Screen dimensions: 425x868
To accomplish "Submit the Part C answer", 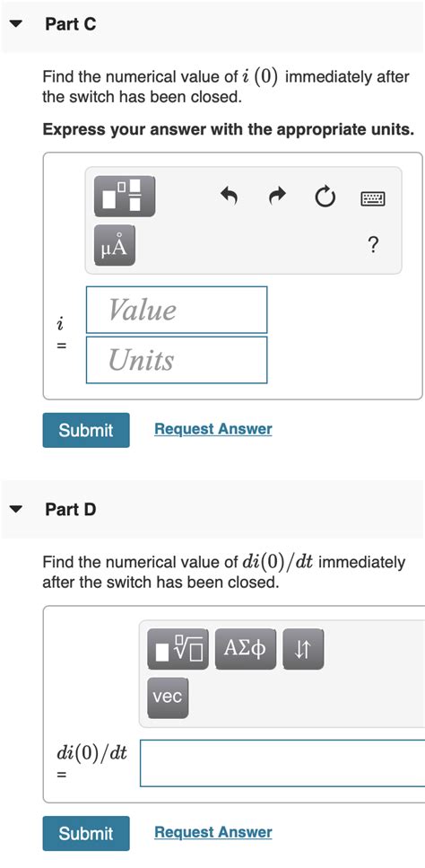I will [86, 430].
